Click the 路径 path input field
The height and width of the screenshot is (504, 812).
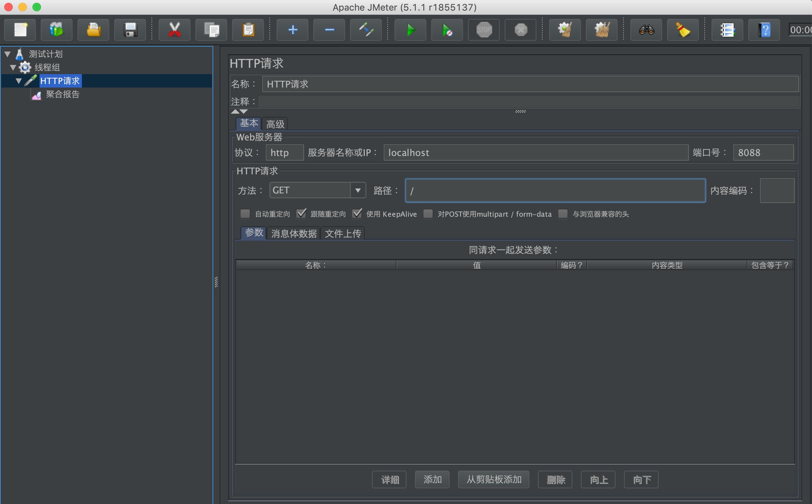(x=555, y=191)
